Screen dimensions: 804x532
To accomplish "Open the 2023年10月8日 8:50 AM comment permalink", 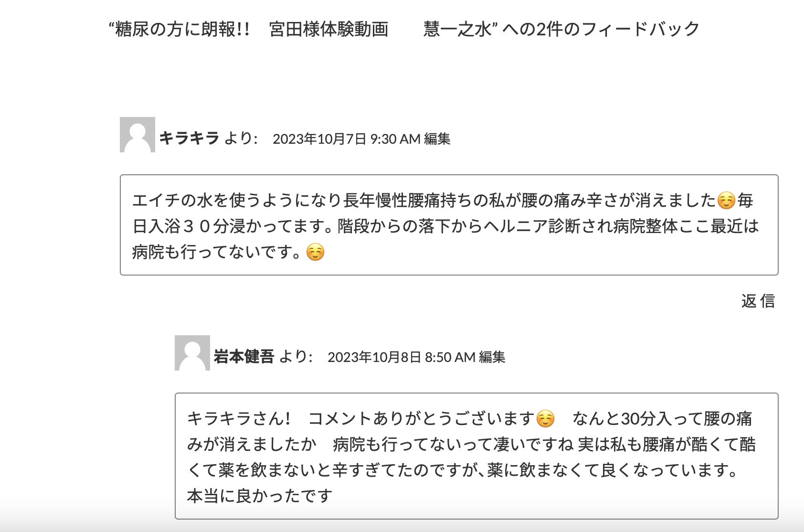I will point(401,357).
